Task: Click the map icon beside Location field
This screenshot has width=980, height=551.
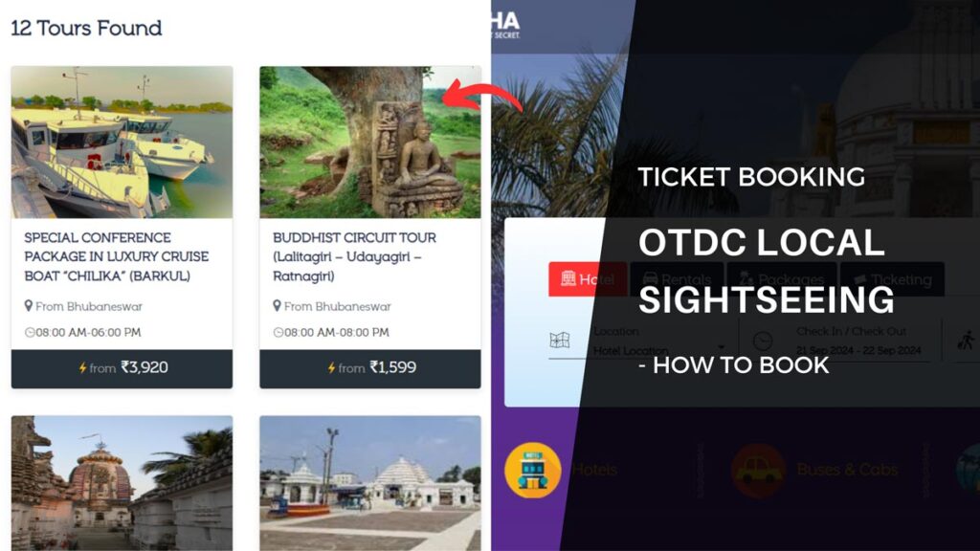Action: (x=559, y=341)
